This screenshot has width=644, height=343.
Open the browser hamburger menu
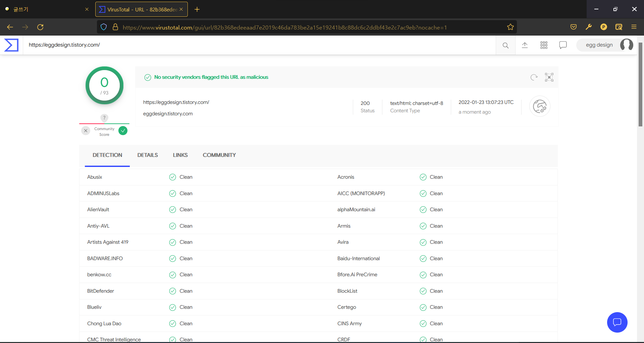click(634, 27)
